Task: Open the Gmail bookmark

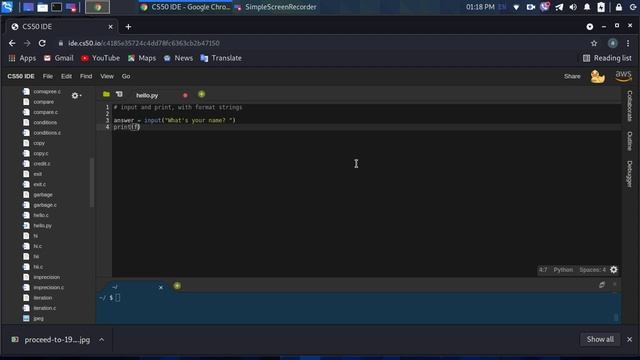Action: (59, 58)
